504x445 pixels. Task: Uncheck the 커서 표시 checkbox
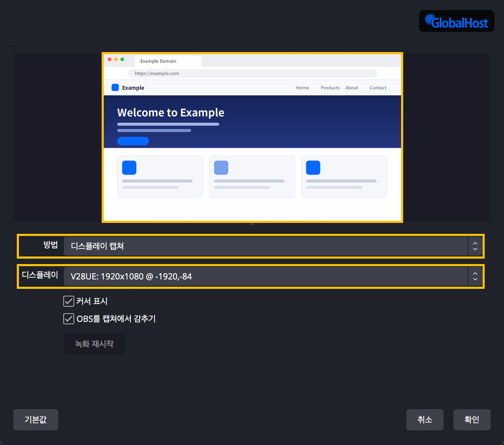tap(68, 301)
